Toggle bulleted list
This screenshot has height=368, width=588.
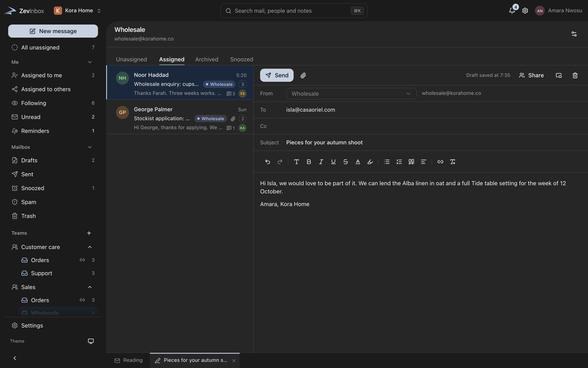click(x=387, y=162)
